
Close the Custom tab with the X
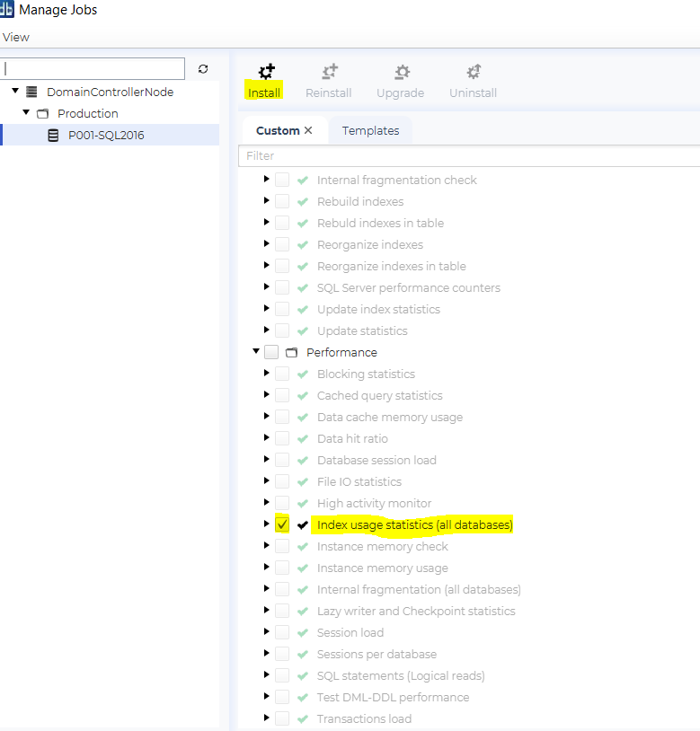308,130
